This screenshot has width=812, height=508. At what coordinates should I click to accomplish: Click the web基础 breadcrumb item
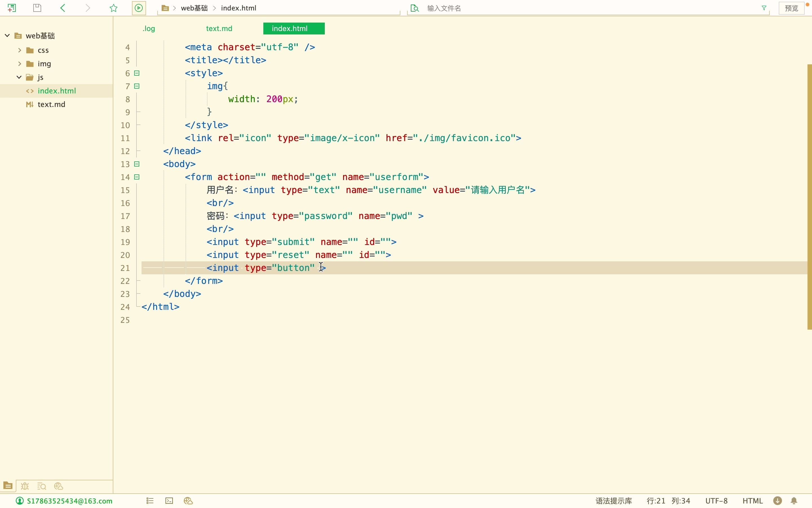(x=194, y=8)
